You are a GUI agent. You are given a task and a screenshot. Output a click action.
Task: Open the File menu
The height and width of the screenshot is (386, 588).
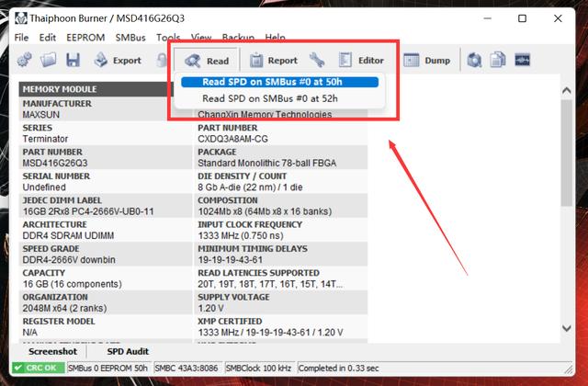point(21,38)
